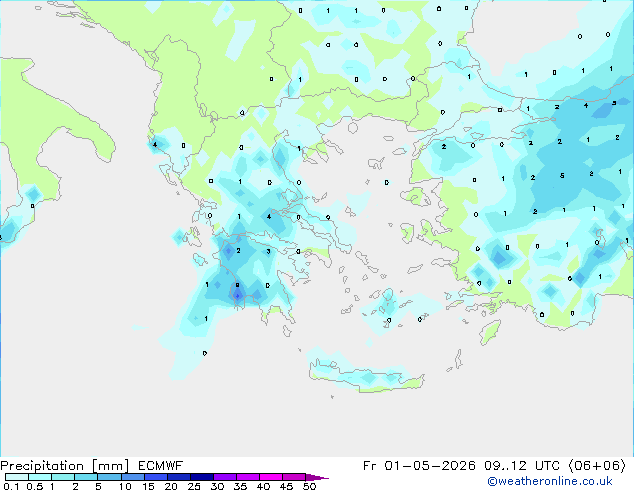Click the legend label '50'
This screenshot has width=634, height=490.
click(x=309, y=486)
